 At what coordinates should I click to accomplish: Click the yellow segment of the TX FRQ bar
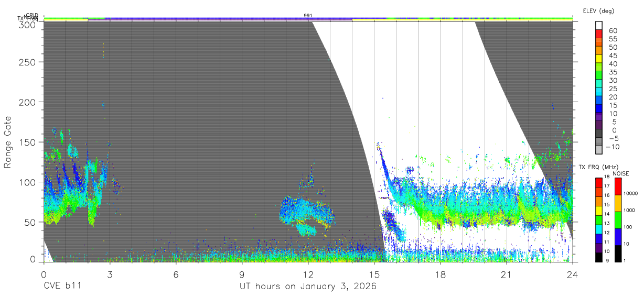pyautogui.click(x=598, y=212)
